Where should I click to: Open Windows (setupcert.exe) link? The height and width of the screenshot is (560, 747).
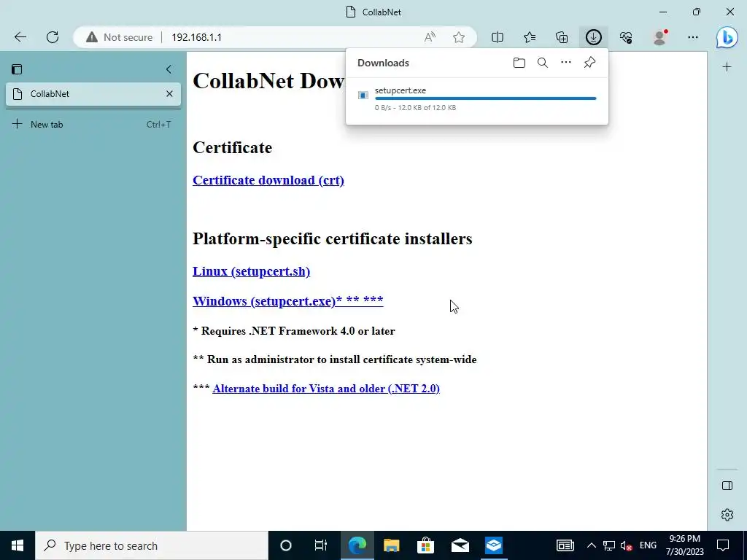(x=287, y=301)
